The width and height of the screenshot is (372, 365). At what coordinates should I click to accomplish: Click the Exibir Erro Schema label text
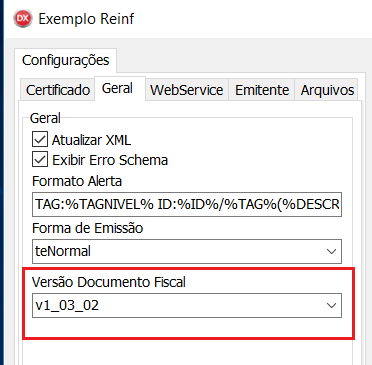pos(110,160)
